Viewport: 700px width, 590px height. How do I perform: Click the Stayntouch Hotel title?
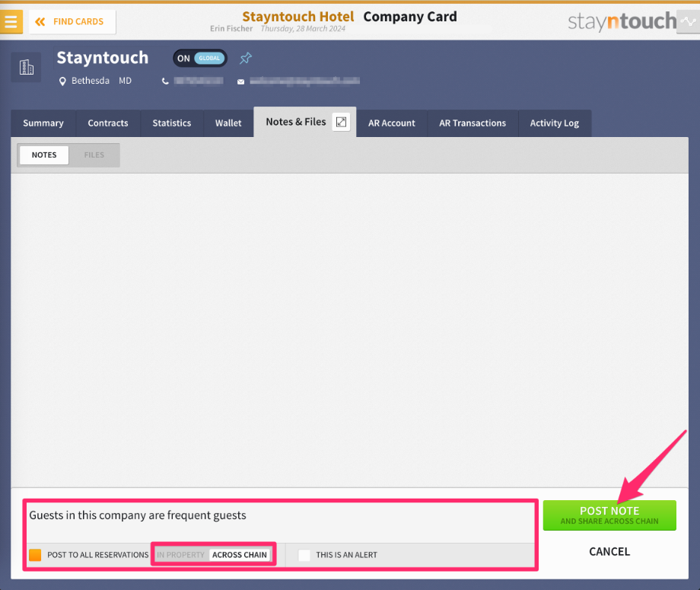pos(297,17)
